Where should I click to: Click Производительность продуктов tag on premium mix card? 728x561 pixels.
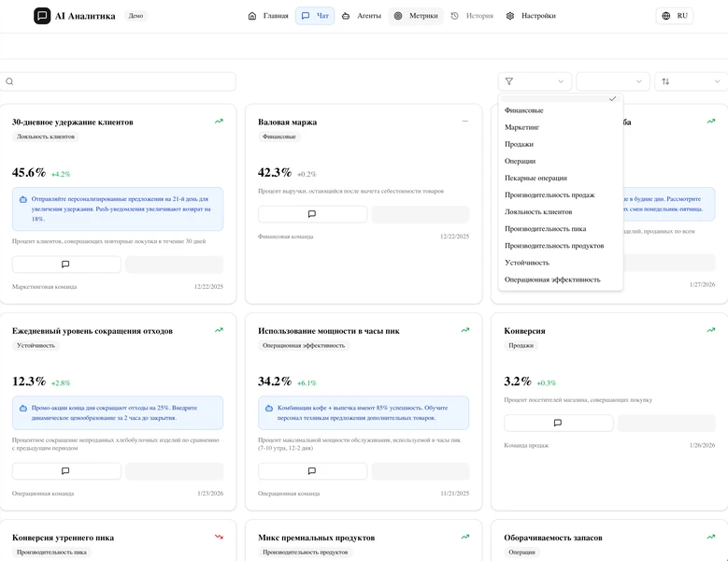click(x=305, y=553)
